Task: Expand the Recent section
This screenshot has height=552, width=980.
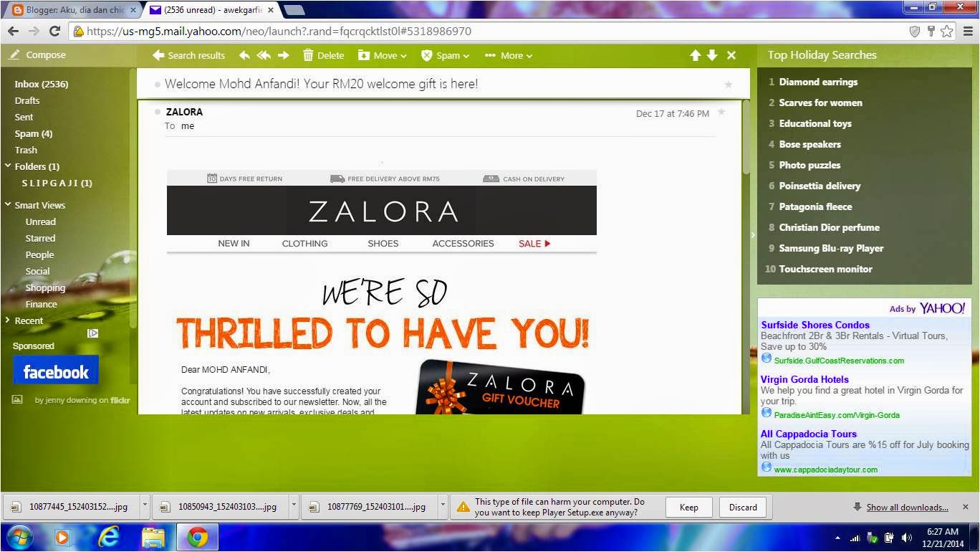Action: 8,320
